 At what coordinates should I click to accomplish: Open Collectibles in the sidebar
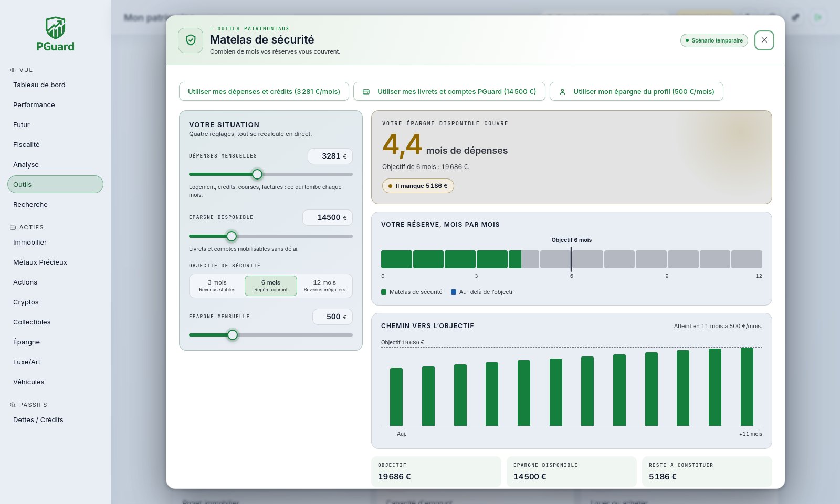(x=55, y=322)
